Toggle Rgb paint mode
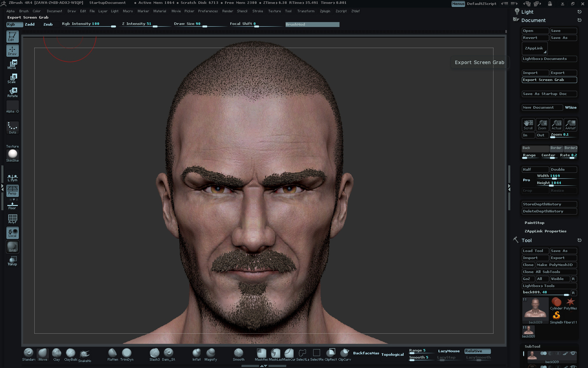The width and height of the screenshot is (588, 368). click(x=14, y=24)
